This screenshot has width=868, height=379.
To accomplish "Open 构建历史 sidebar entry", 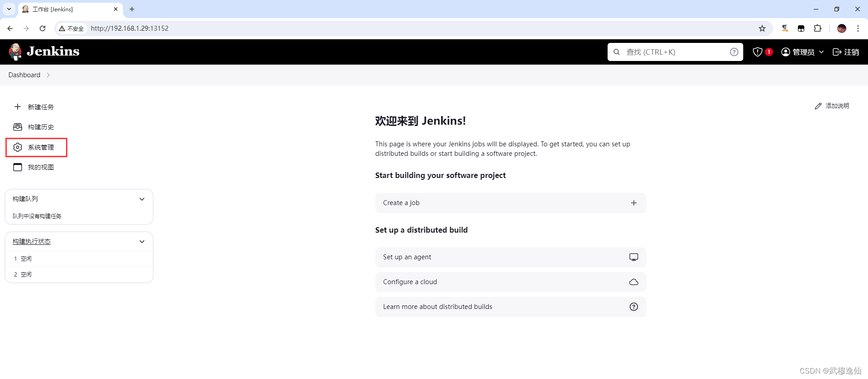I will click(x=41, y=127).
